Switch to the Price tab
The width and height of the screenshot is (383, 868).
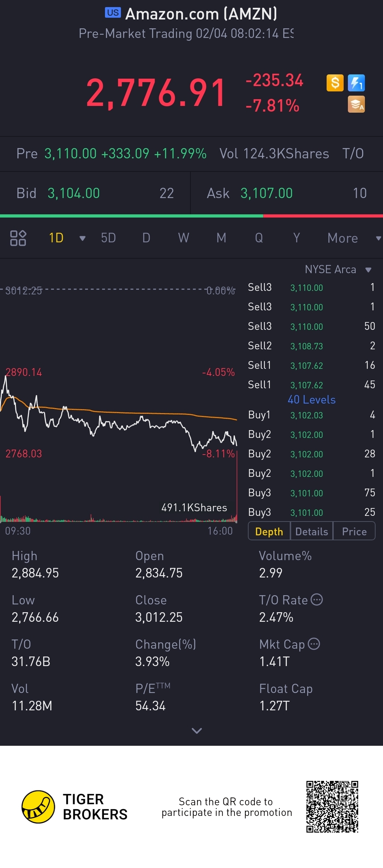pos(354,531)
